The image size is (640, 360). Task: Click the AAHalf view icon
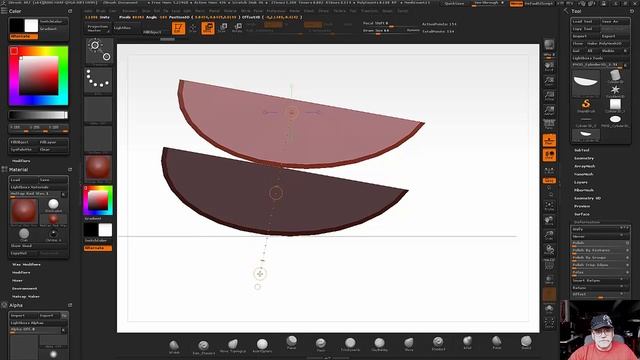click(x=549, y=111)
